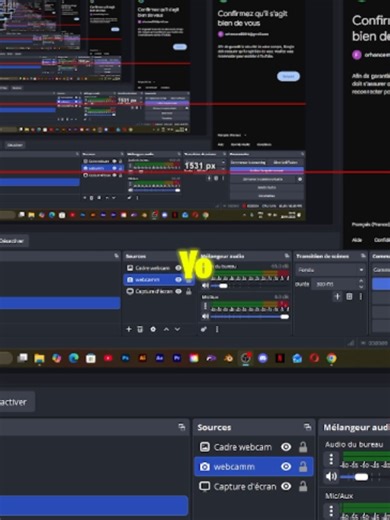Viewport: 390px width, 520px height.
Task: Adjust full-width microphone volume slider above the largest taskbar
Action: 250,317
